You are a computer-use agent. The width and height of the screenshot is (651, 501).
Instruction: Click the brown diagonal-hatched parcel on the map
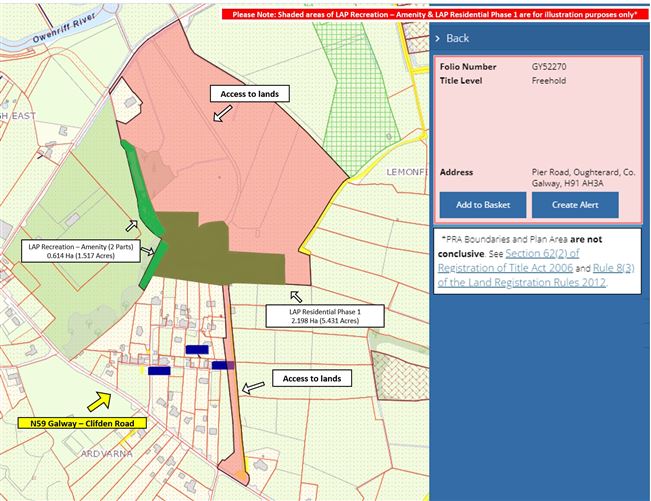[401, 376]
